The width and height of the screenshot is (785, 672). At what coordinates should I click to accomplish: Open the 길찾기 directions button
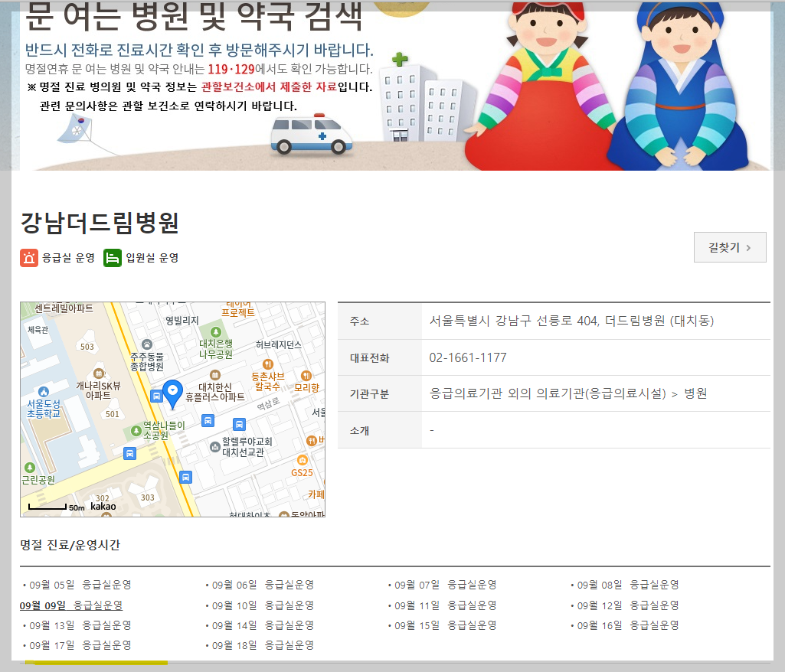coord(728,246)
